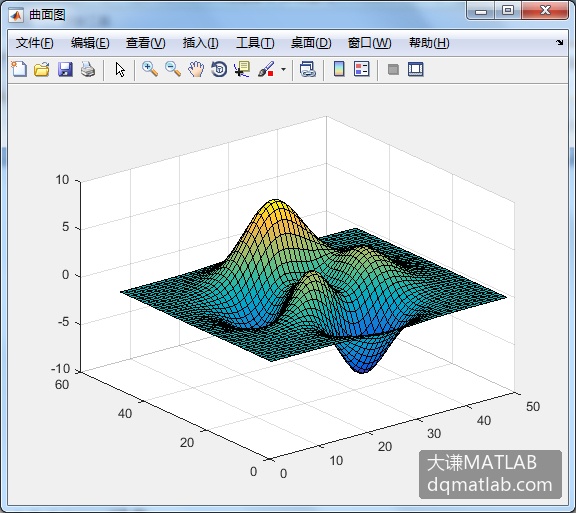Click the yellow peak of the surface plot

pyautogui.click(x=275, y=208)
